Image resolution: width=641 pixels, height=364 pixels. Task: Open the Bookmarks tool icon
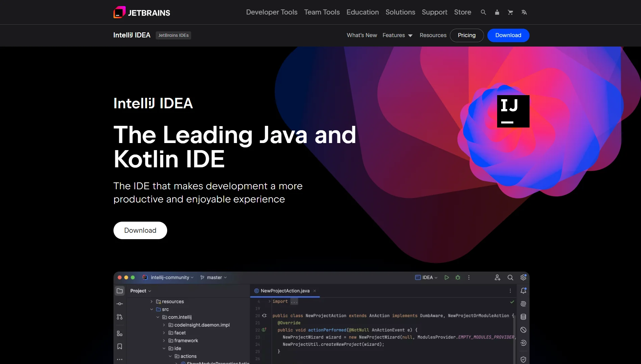coord(120,346)
